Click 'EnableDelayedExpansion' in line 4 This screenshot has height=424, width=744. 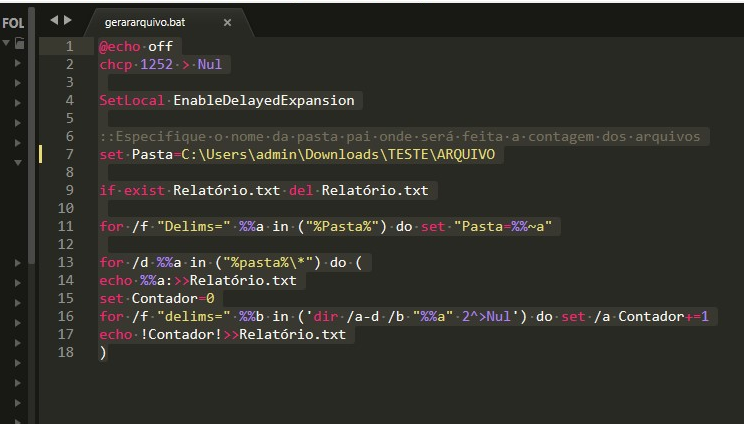[264, 101]
